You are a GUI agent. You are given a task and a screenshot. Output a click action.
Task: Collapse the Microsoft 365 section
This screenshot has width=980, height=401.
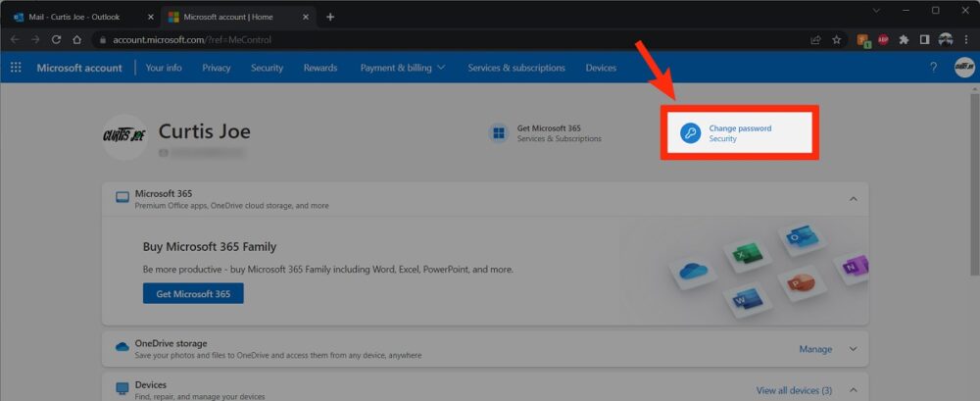(853, 199)
